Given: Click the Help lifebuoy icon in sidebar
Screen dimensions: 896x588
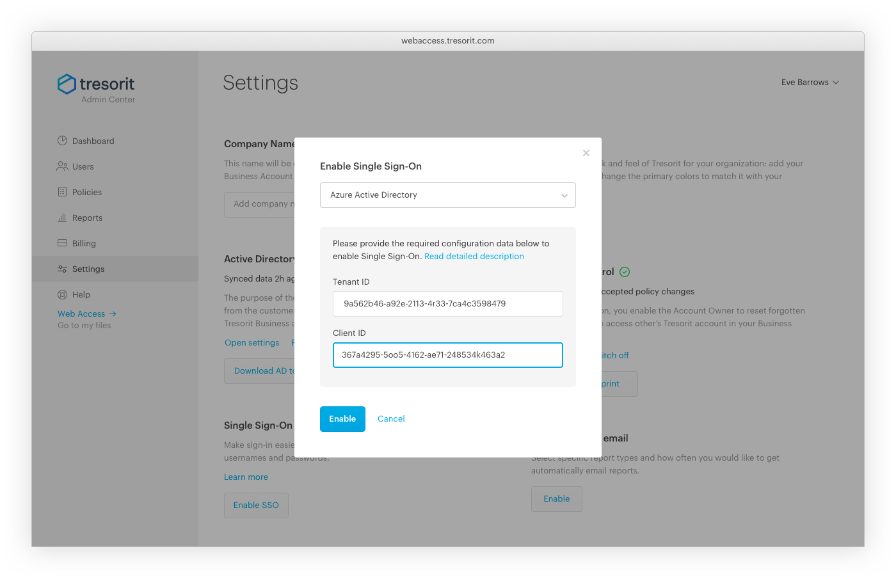Looking at the screenshot, I should tap(62, 294).
